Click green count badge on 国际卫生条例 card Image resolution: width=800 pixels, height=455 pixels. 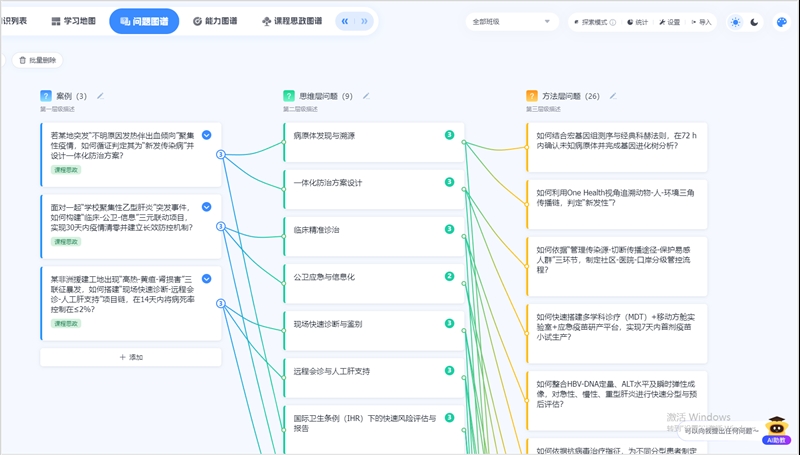449,418
